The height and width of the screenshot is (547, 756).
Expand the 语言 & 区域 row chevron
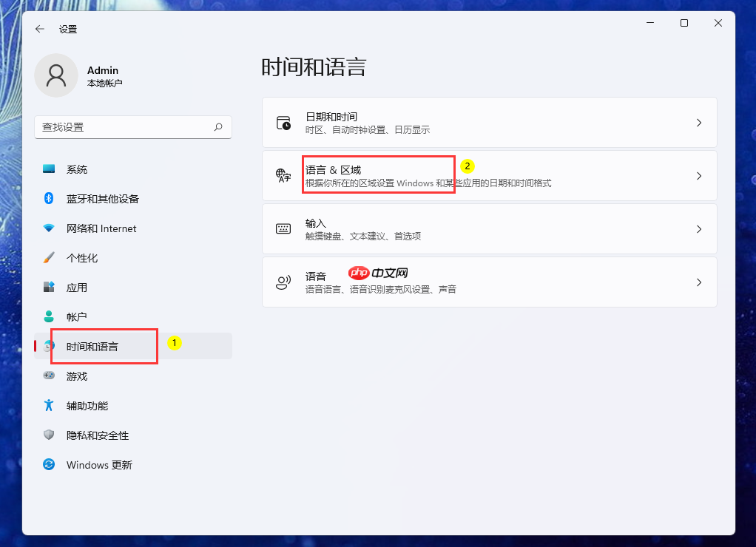(x=699, y=175)
